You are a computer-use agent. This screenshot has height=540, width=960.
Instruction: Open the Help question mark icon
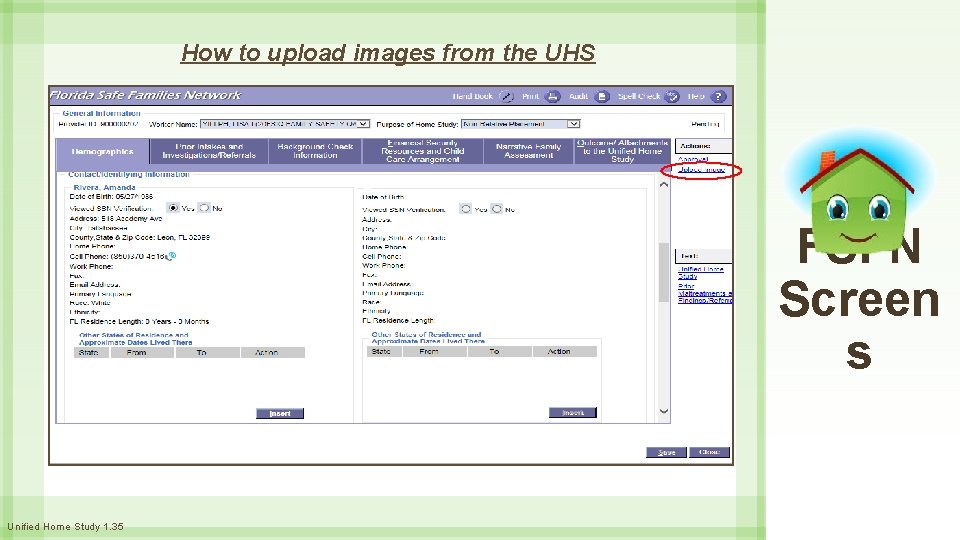coord(719,96)
